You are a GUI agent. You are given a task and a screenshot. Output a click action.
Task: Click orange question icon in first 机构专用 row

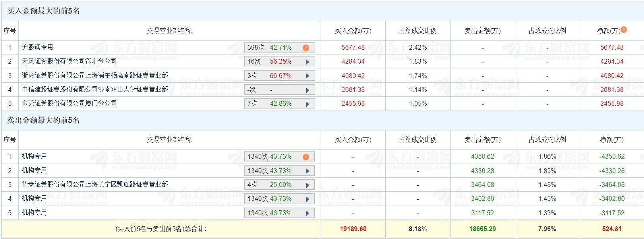click(306, 157)
